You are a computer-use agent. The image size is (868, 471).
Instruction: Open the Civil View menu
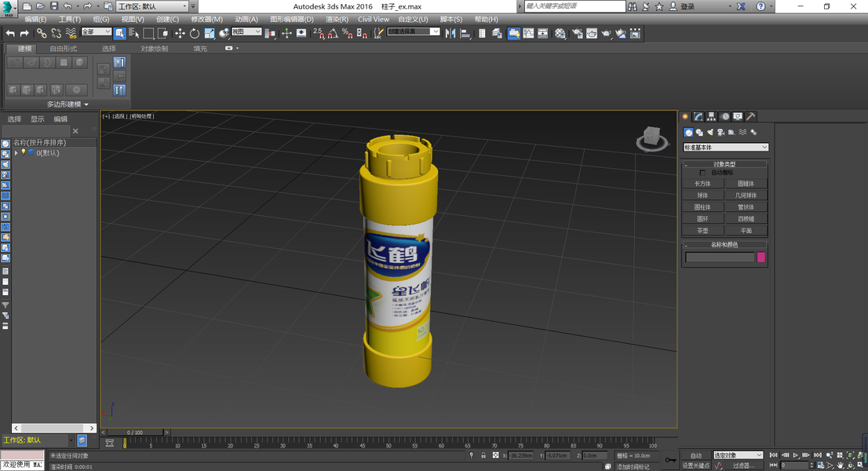[x=373, y=20]
